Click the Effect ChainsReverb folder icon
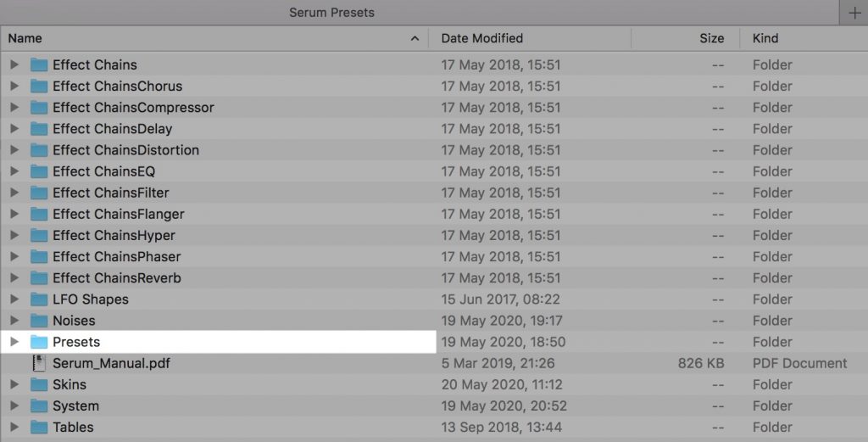 [x=39, y=278]
